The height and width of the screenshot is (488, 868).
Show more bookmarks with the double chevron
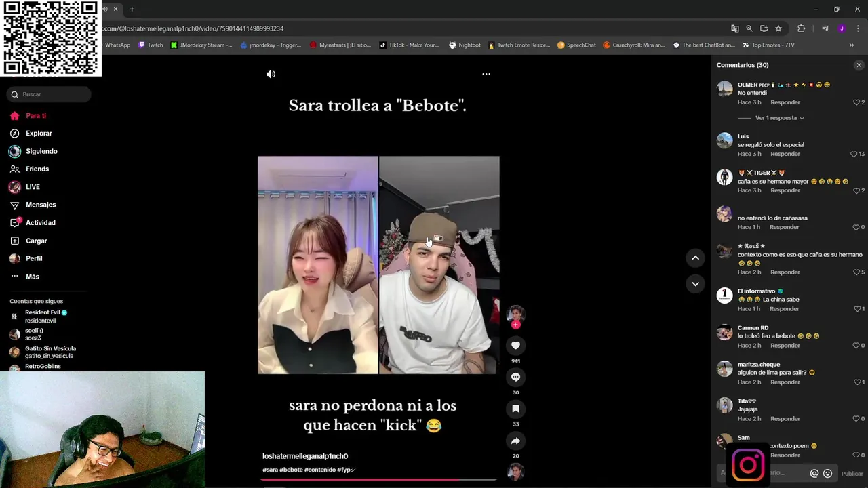coord(852,45)
